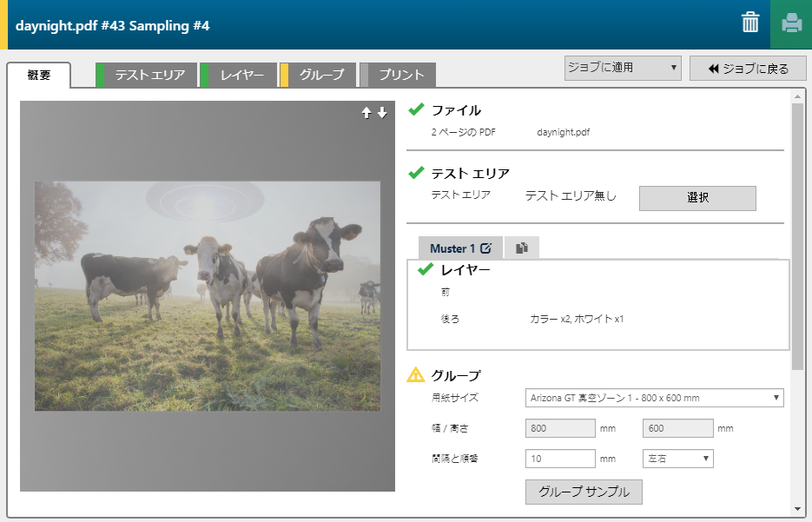Open the レイヤー tab
This screenshot has width=812, height=522.
pos(241,75)
